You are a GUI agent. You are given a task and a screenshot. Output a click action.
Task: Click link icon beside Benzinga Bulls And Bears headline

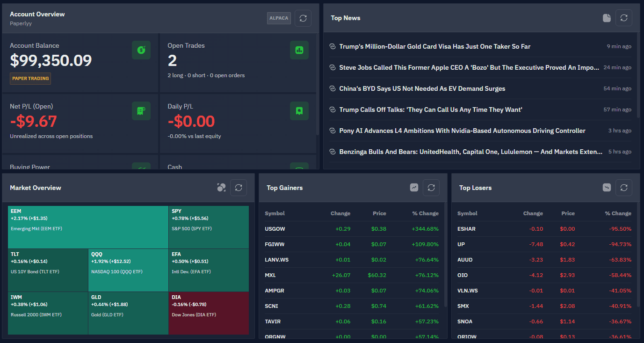pyautogui.click(x=333, y=152)
